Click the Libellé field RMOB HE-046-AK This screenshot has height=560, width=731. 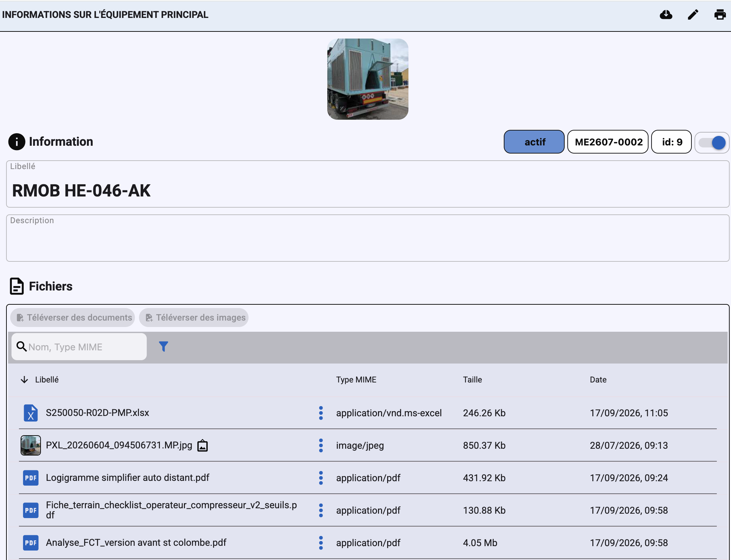coord(368,184)
